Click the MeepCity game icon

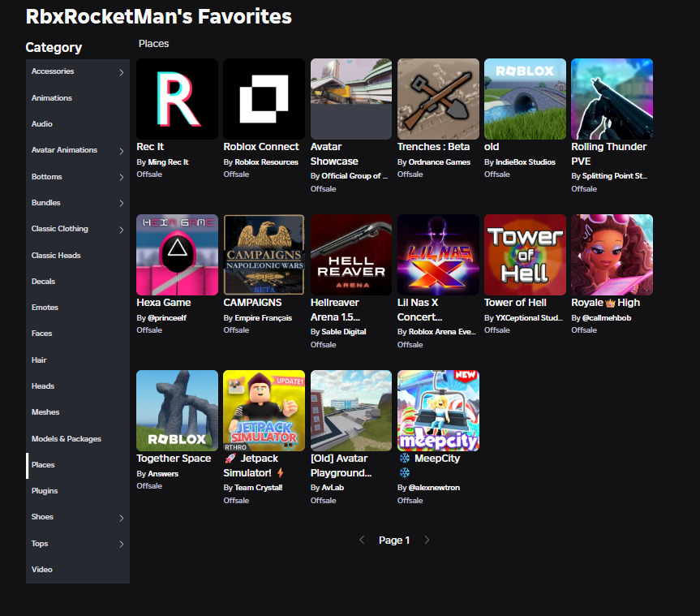coord(438,411)
